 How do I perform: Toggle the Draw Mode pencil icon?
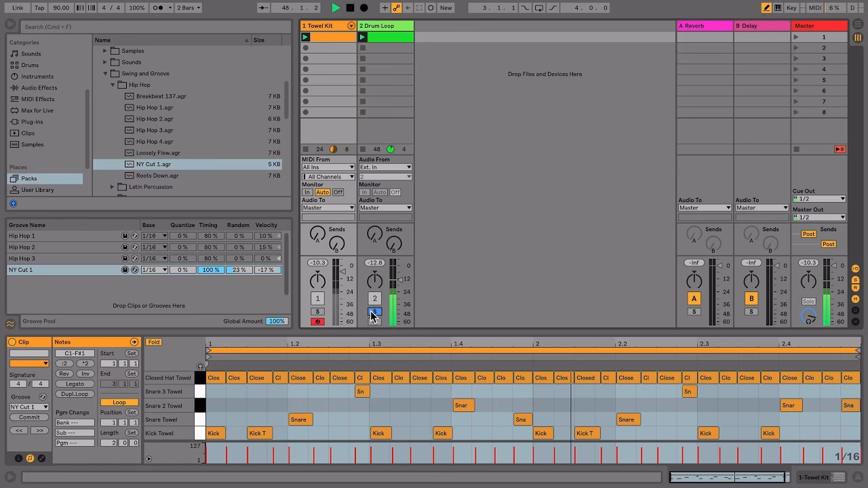click(x=766, y=8)
